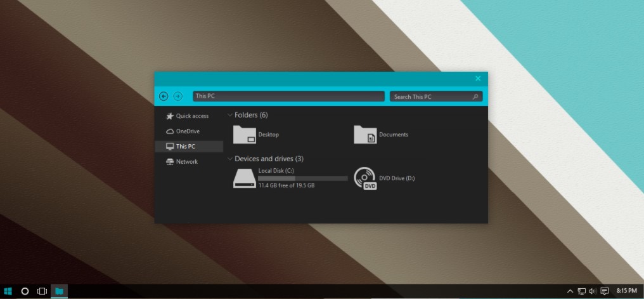Open Network in the navigation pane
The image size is (644, 299).
click(186, 162)
